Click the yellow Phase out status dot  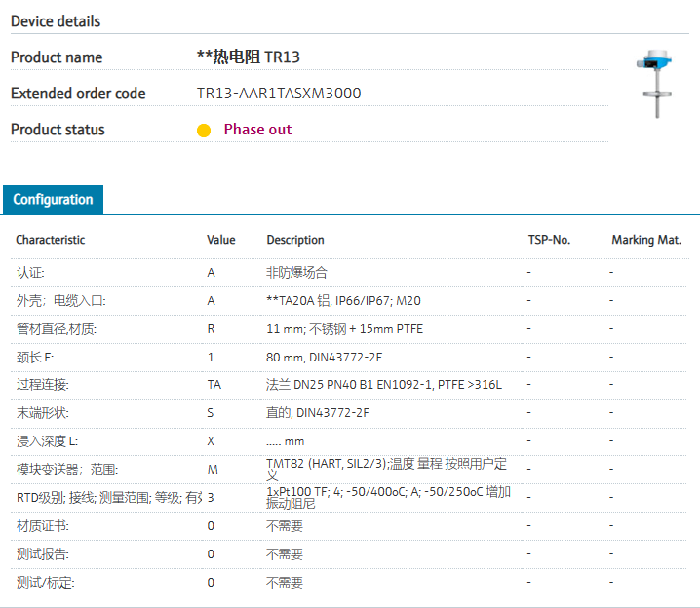tap(204, 130)
